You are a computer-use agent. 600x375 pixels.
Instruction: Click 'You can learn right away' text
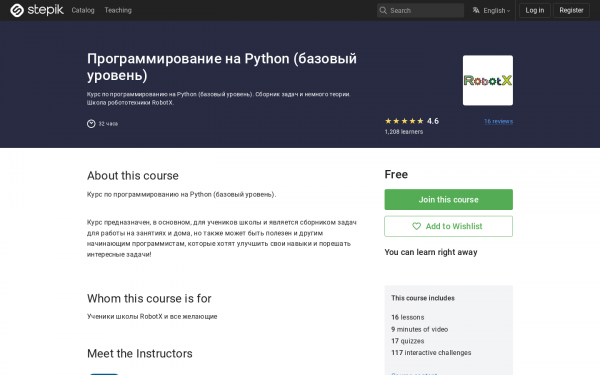point(431,252)
